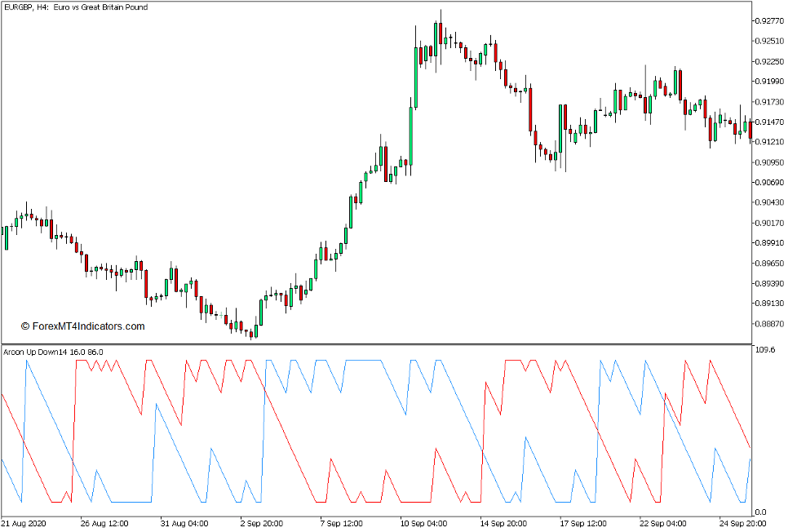Image resolution: width=797 pixels, height=532 pixels.
Task: Click the divider between chart and Aroon panel
Action: click(x=375, y=344)
